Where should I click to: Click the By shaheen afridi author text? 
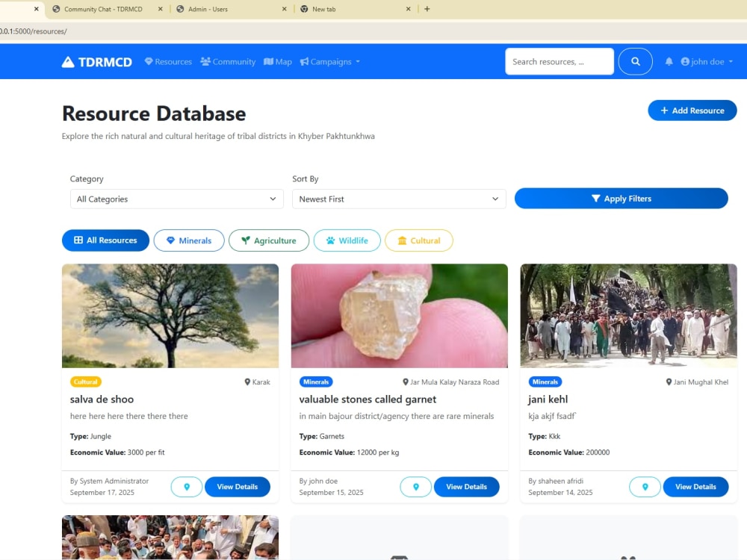click(x=556, y=481)
